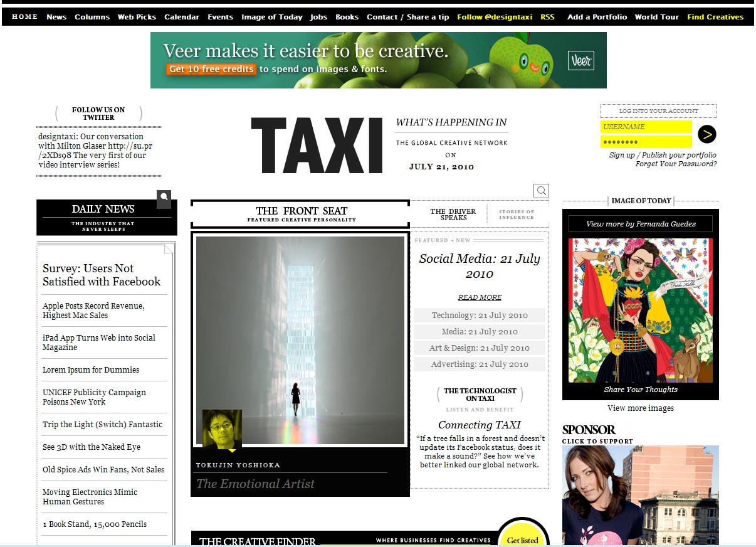Click Forget Your Password link
The height and width of the screenshot is (547, 756).
[x=676, y=164]
